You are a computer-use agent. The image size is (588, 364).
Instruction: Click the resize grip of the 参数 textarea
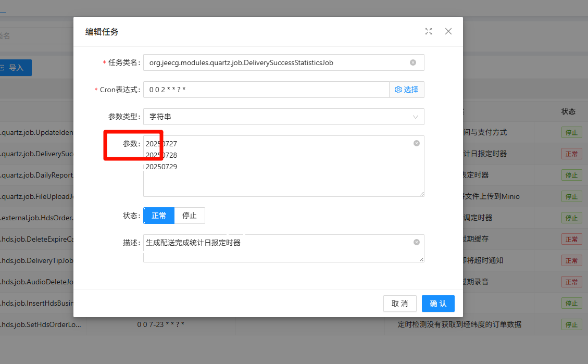click(421, 194)
